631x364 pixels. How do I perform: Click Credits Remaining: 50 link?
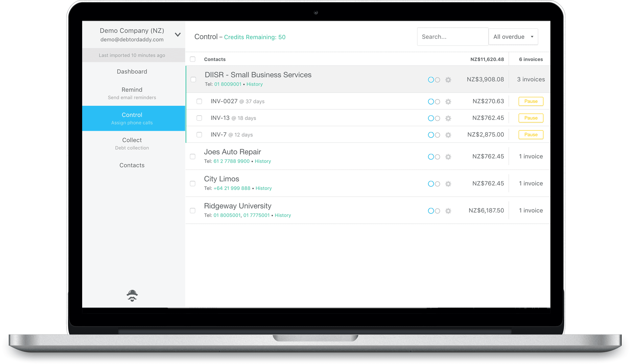click(x=255, y=37)
